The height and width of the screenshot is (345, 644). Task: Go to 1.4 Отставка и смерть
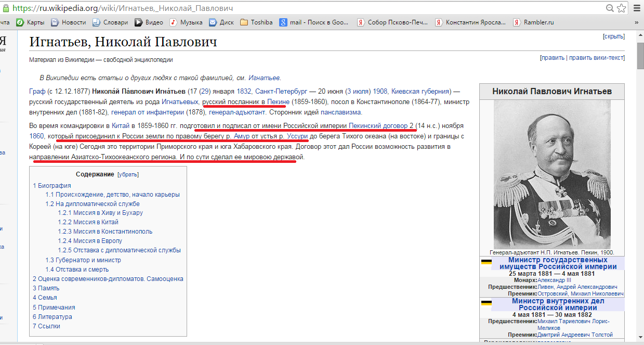tap(77, 270)
